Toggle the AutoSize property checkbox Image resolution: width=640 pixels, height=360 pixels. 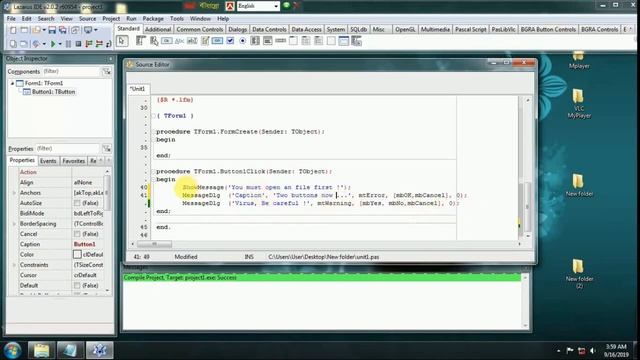click(x=77, y=203)
